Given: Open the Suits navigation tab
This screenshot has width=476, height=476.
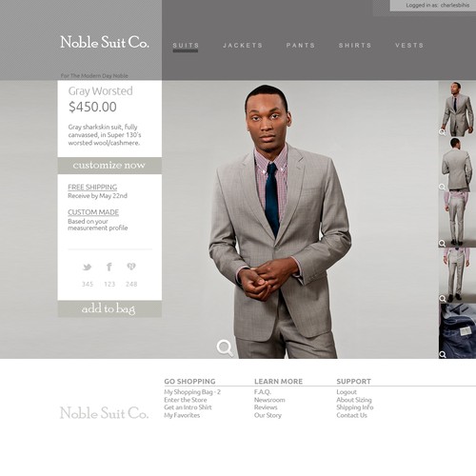Looking at the screenshot, I should coord(186,45).
